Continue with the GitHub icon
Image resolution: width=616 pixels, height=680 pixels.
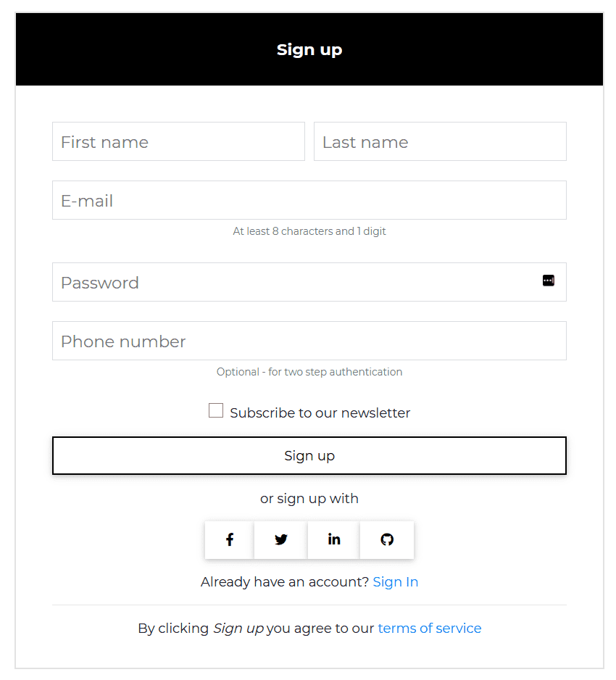(x=387, y=539)
